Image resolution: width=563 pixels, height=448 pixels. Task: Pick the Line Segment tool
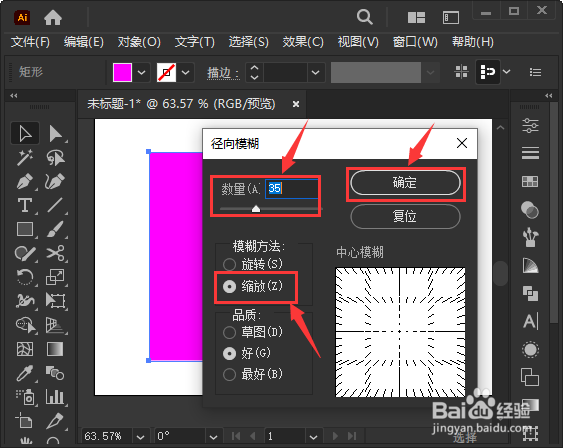[55, 205]
